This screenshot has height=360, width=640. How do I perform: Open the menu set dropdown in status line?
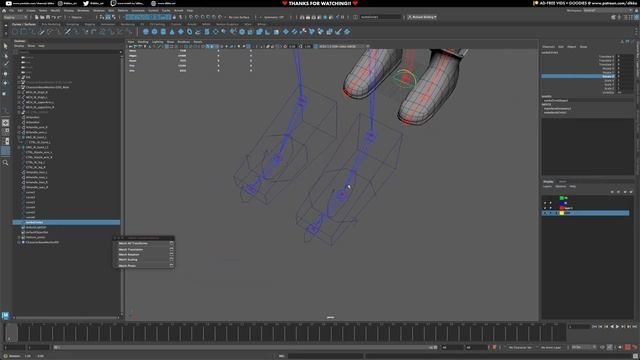click(15, 17)
